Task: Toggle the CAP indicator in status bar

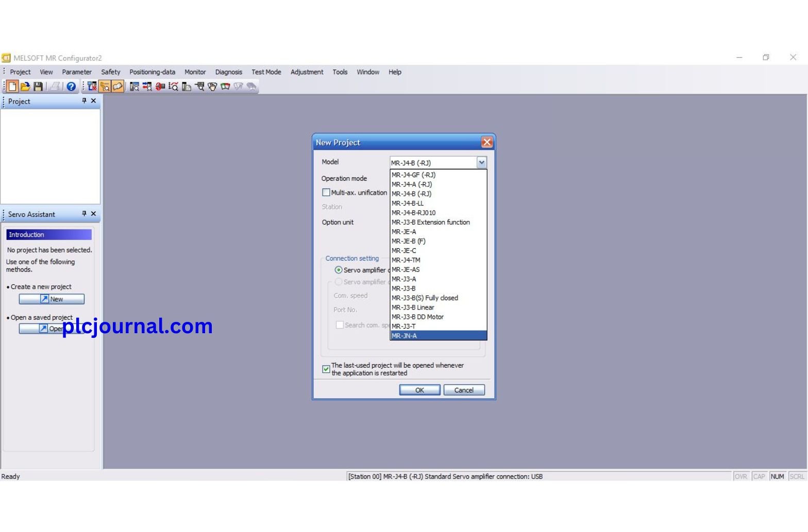Action: point(759,476)
